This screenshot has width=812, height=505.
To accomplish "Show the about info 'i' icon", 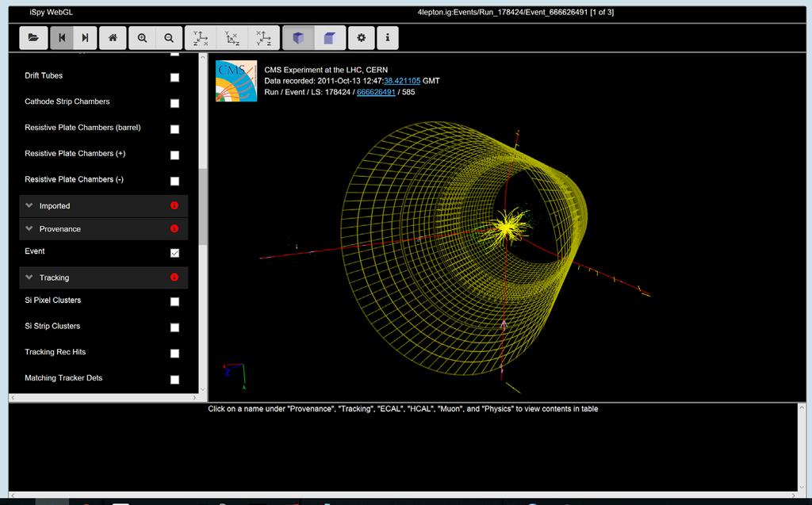I will click(387, 38).
